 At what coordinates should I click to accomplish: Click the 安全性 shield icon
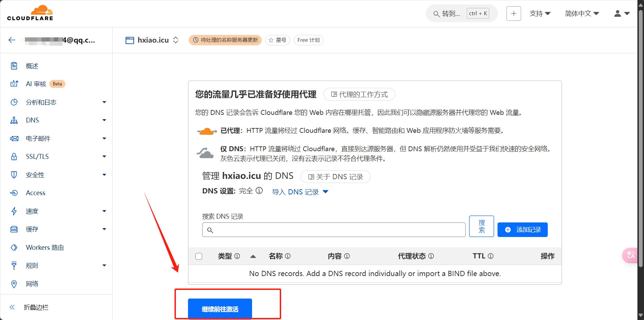tap(14, 175)
